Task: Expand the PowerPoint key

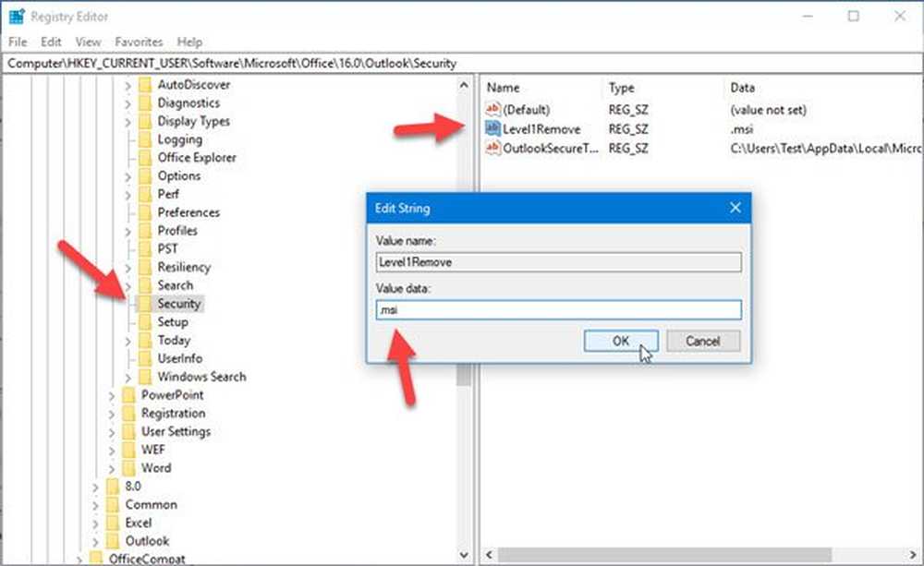Action: point(112,396)
